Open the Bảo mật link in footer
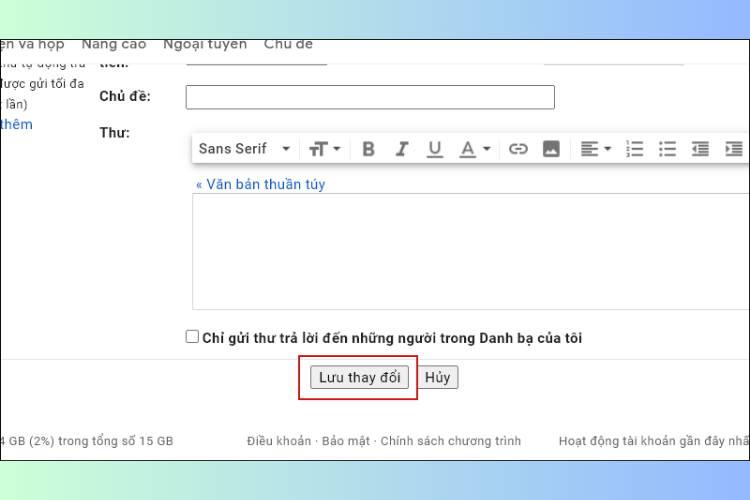 tap(346, 441)
